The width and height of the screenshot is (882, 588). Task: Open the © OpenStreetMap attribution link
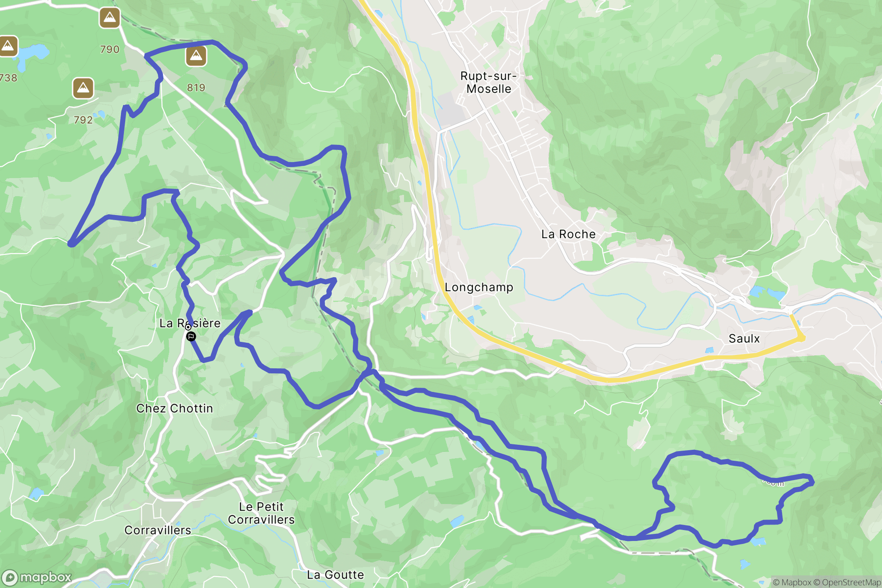click(x=847, y=582)
